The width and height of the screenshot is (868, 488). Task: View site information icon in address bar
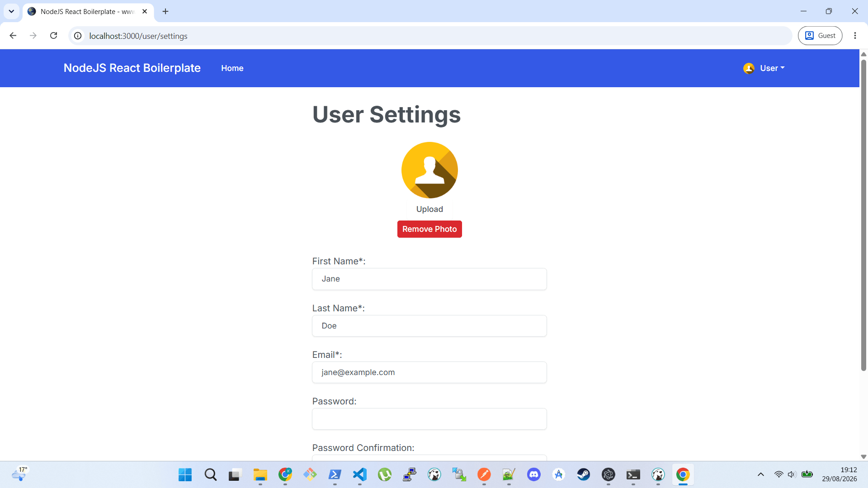click(x=78, y=36)
